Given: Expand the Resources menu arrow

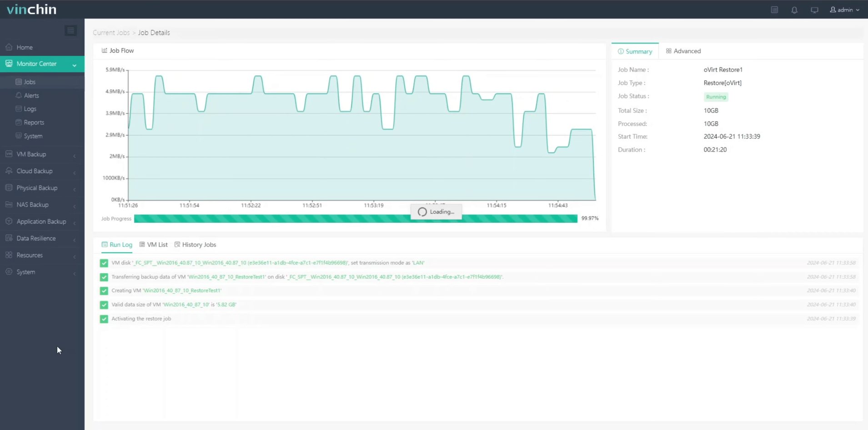Looking at the screenshot, I should click(75, 256).
